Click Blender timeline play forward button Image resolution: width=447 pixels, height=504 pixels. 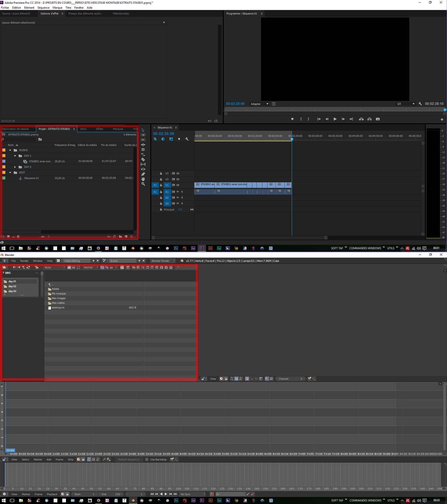[x=166, y=494]
